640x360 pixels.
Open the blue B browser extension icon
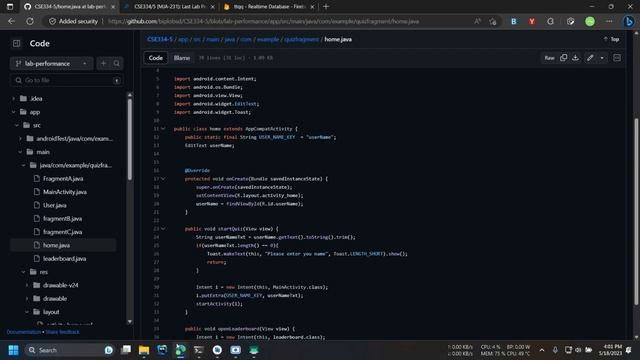point(513,21)
